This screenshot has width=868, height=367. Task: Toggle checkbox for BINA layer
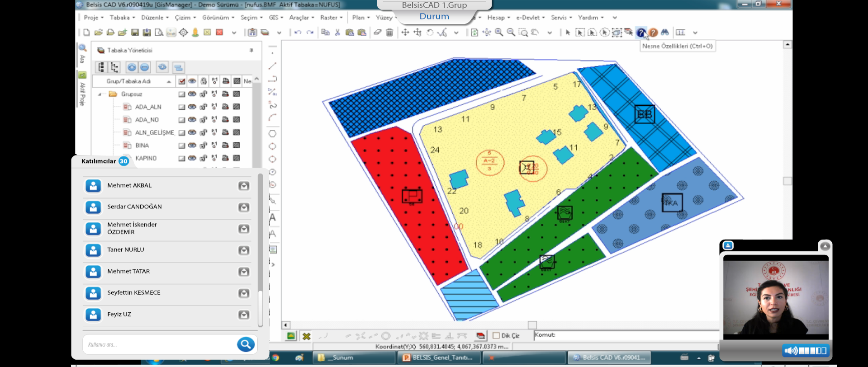[x=181, y=146]
